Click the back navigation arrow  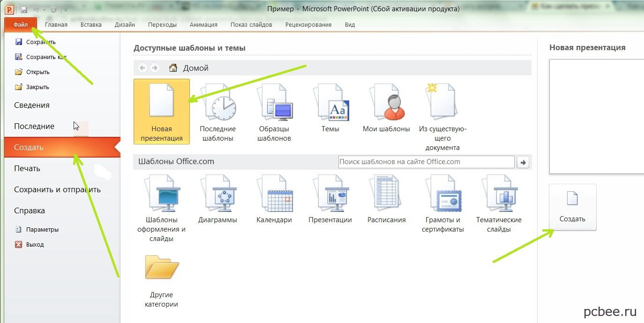click(x=142, y=68)
